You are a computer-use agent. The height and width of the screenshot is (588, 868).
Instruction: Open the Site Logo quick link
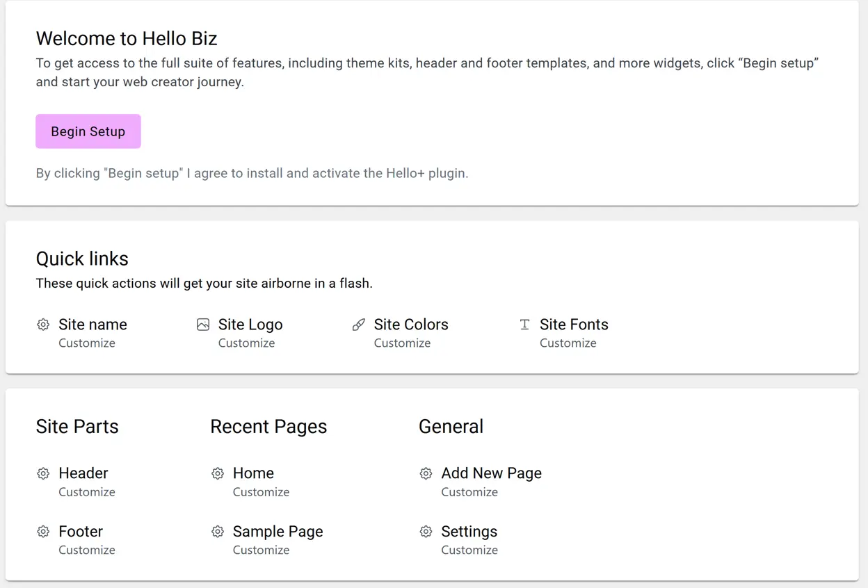click(250, 325)
